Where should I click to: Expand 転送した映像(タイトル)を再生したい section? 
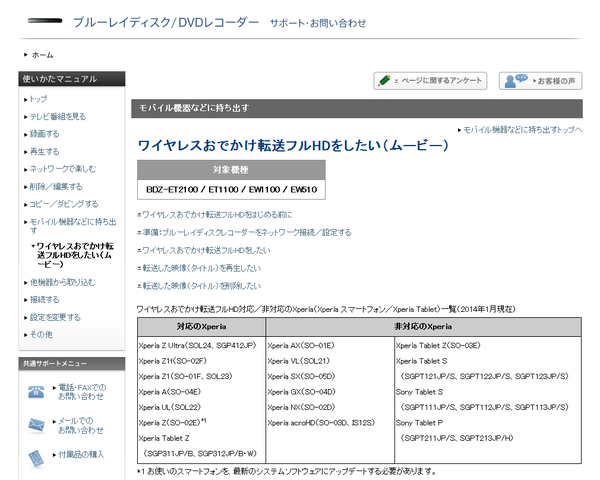click(202, 268)
